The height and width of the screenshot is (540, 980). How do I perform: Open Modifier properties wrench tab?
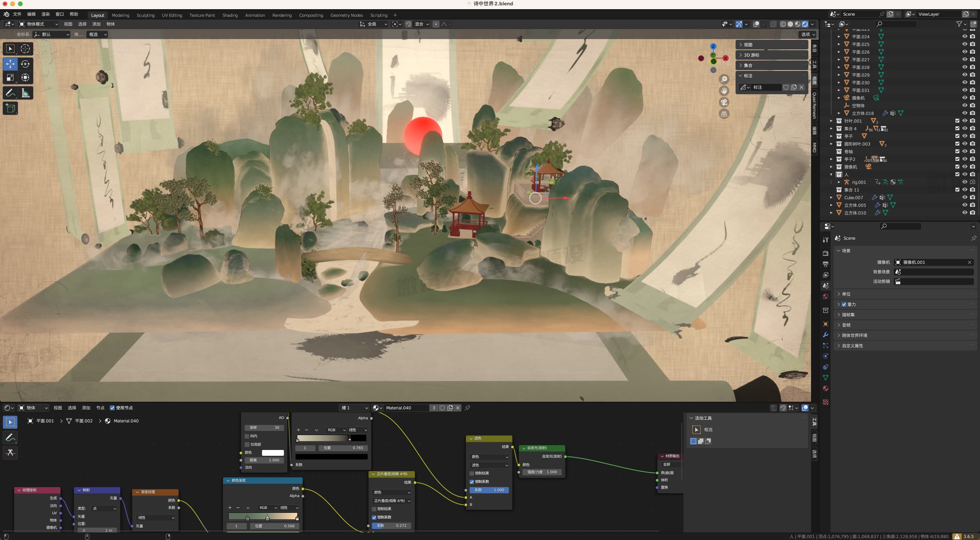coord(826,335)
